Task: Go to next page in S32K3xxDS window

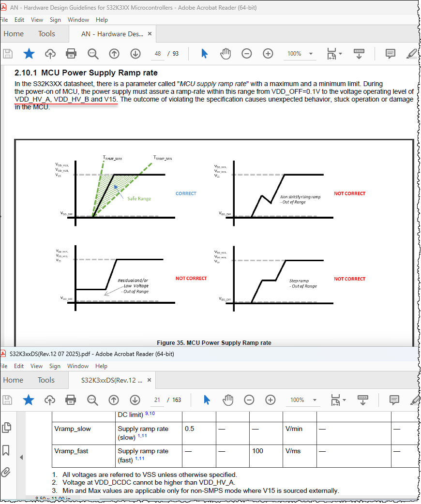Action: coord(135,400)
